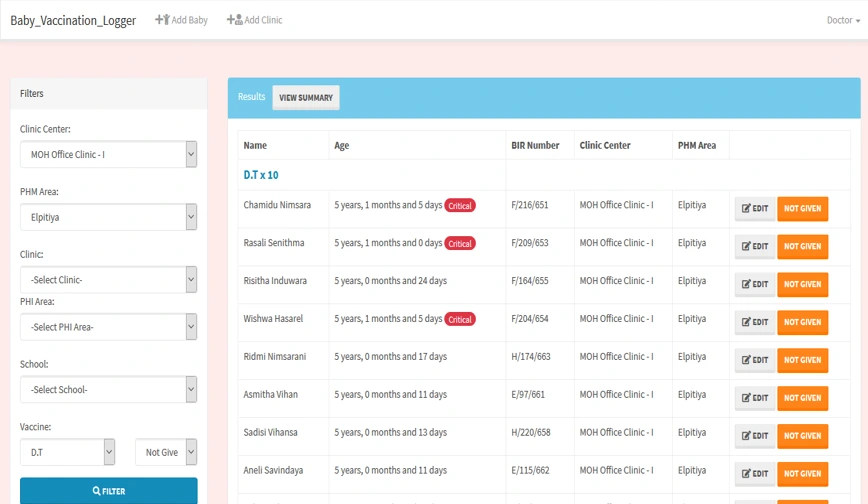This screenshot has width=868, height=504.
Task: Open the Select School dropdown
Action: 108,389
